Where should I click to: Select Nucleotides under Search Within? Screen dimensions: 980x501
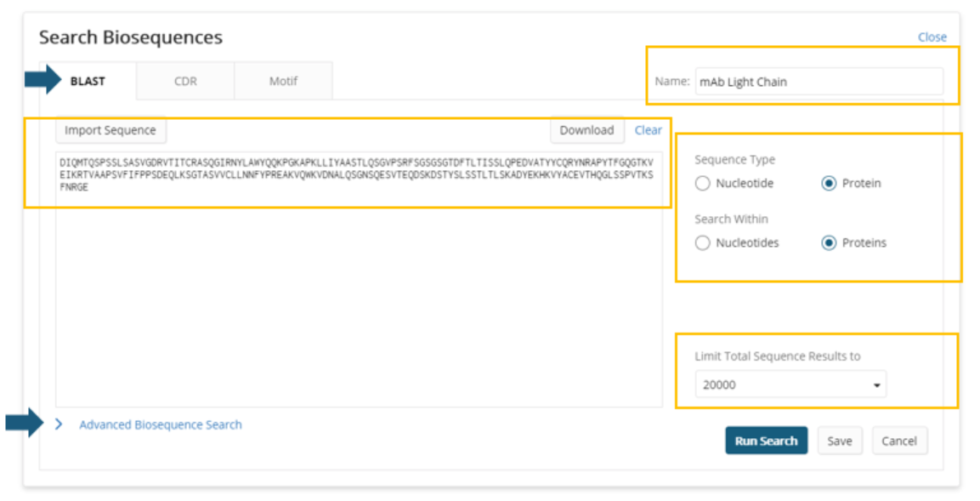point(703,243)
